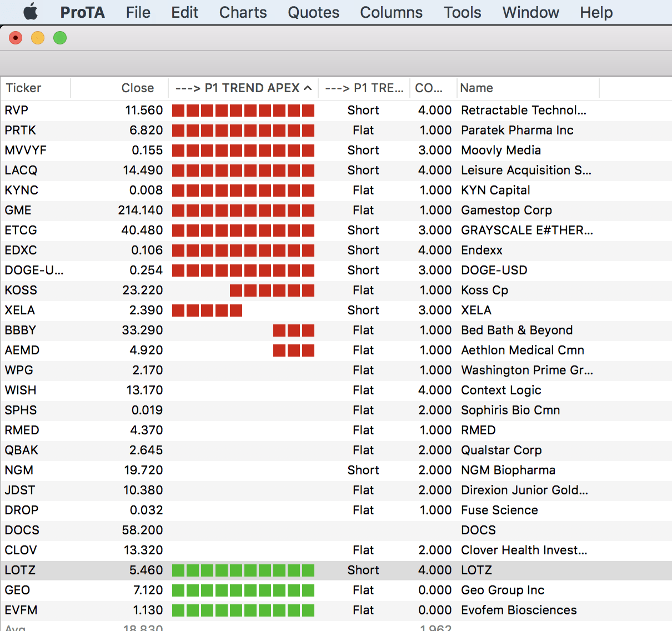Open the File menu
Image resolution: width=672 pixels, height=631 pixels.
point(138,12)
